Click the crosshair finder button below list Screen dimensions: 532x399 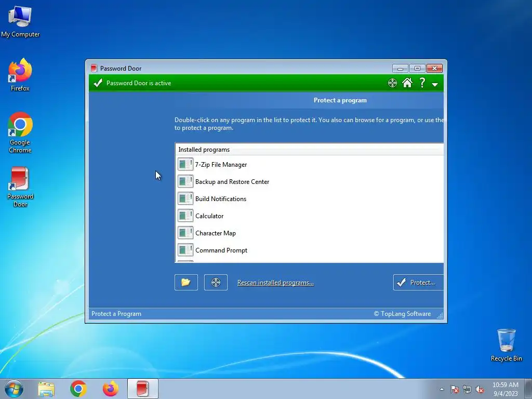(x=216, y=282)
